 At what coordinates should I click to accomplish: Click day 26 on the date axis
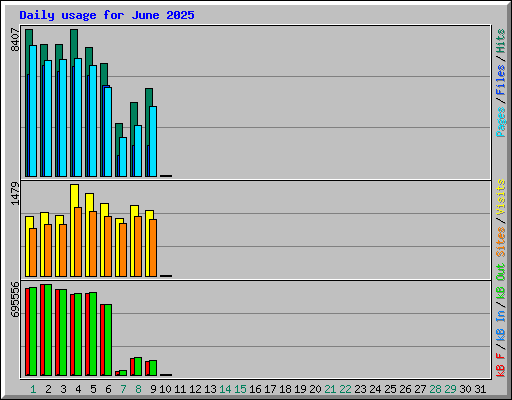coord(405,389)
